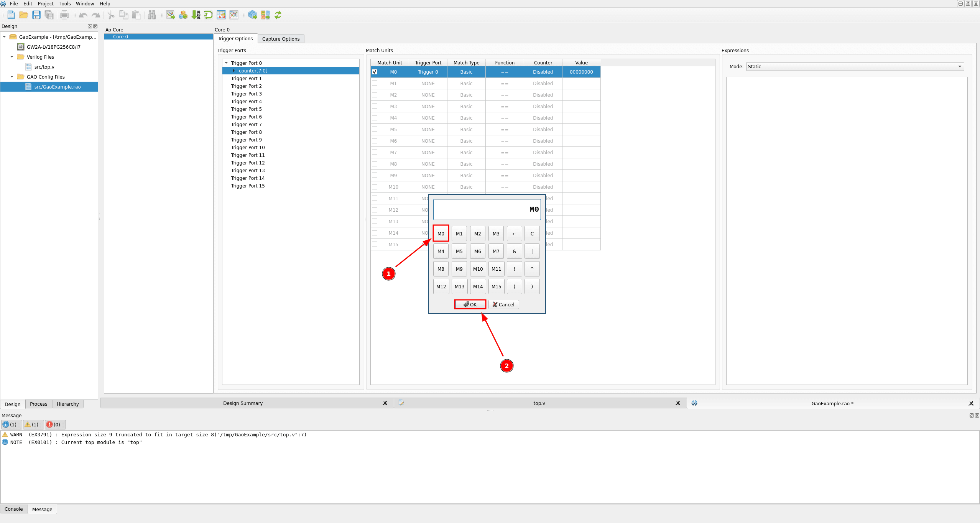980x523 pixels.
Task: Click the Print toolbar icon
Action: 64,15
